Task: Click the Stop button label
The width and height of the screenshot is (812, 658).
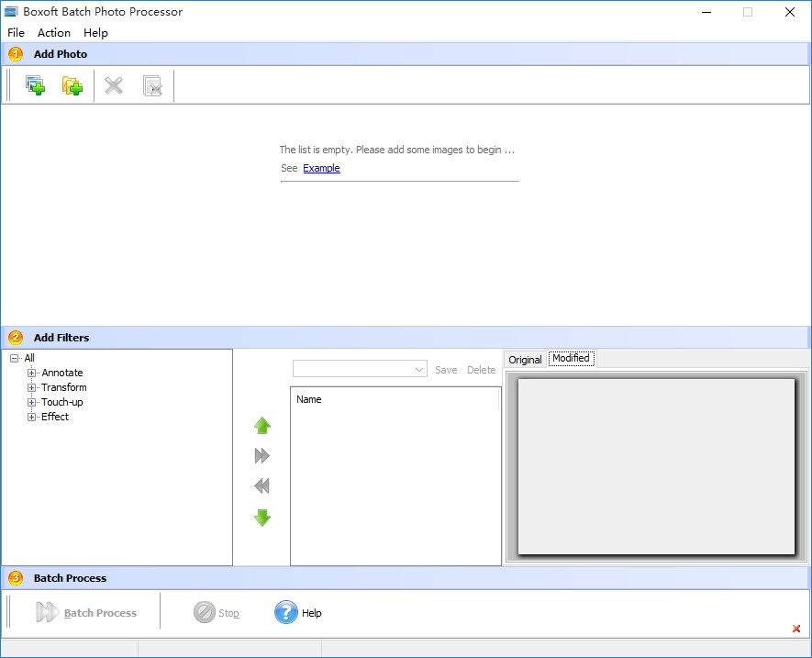Action: [x=228, y=613]
